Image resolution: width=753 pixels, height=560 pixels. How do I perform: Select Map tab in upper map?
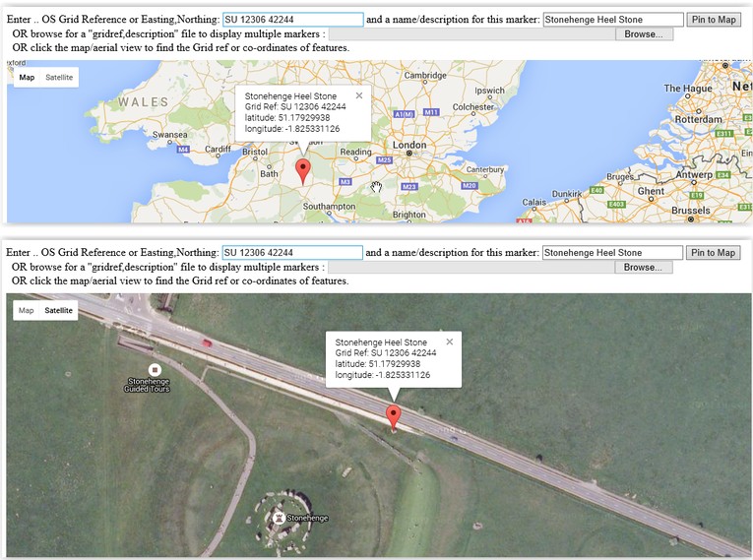[27, 78]
